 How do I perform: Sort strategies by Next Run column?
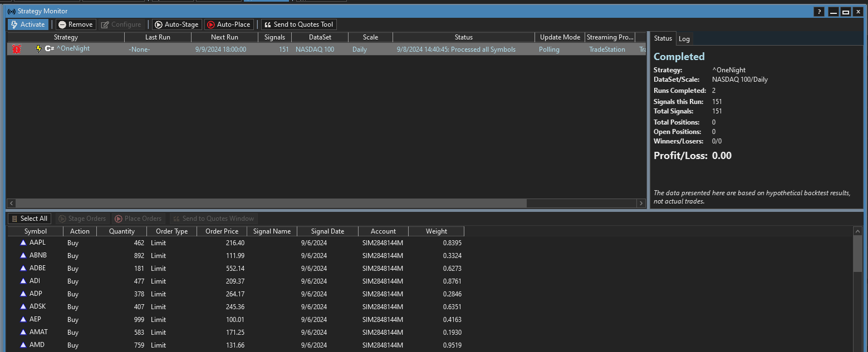[224, 37]
